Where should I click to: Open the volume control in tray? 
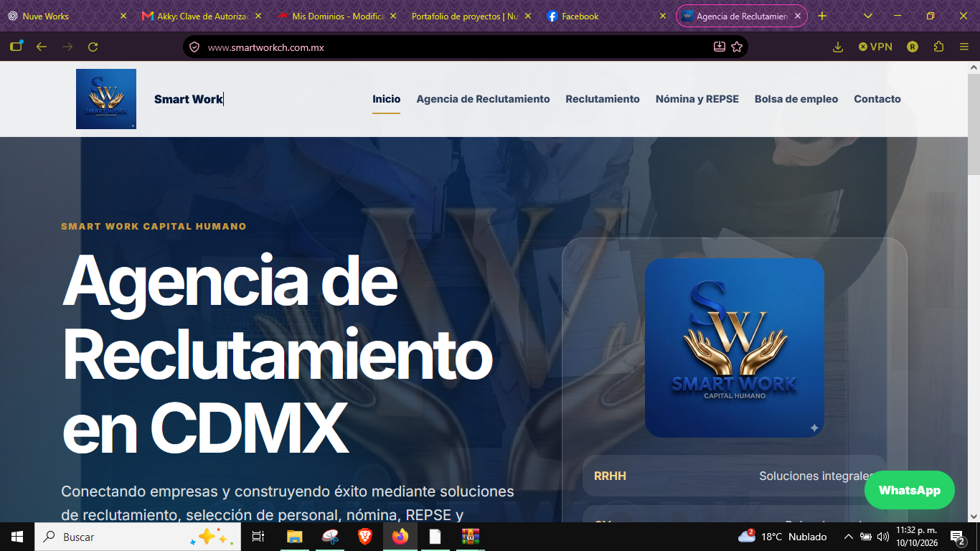point(883,537)
